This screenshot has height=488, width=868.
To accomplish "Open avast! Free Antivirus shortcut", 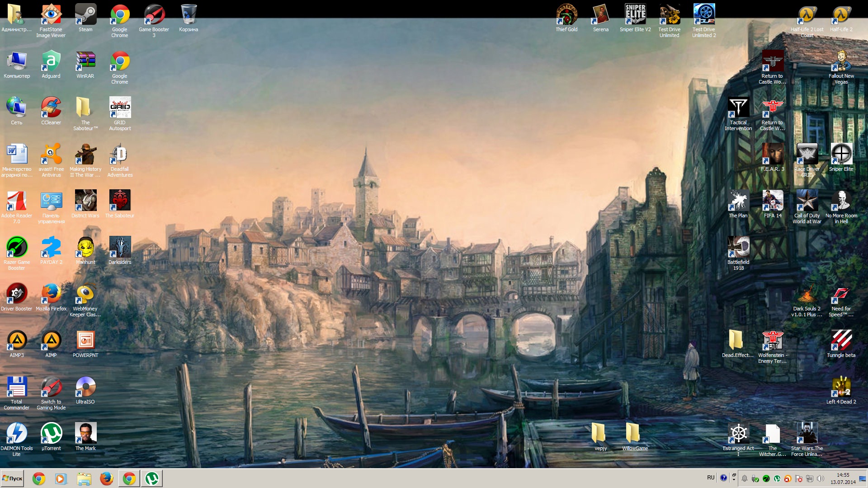I will [x=51, y=160].
